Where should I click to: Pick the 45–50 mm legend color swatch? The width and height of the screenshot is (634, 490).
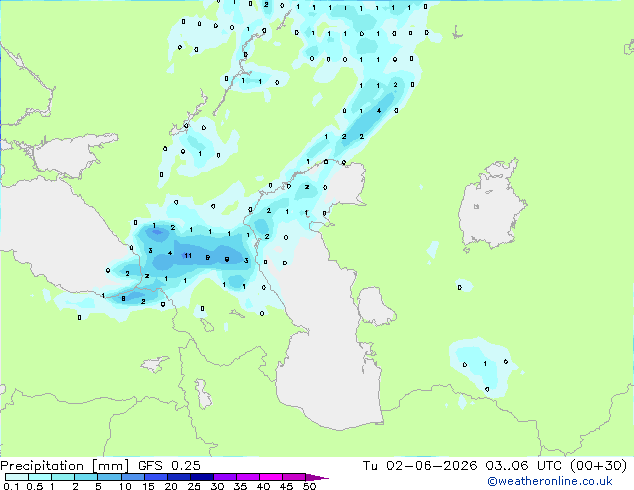coord(294,477)
